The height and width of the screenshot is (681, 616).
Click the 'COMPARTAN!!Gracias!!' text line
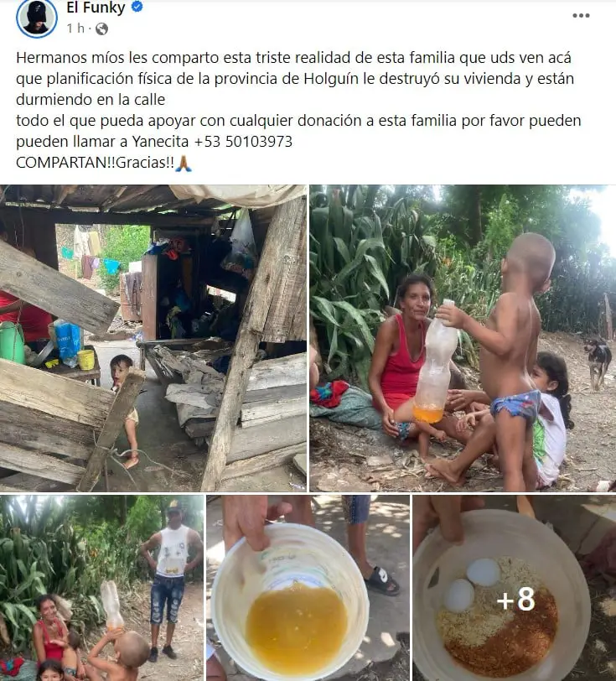click(x=95, y=163)
